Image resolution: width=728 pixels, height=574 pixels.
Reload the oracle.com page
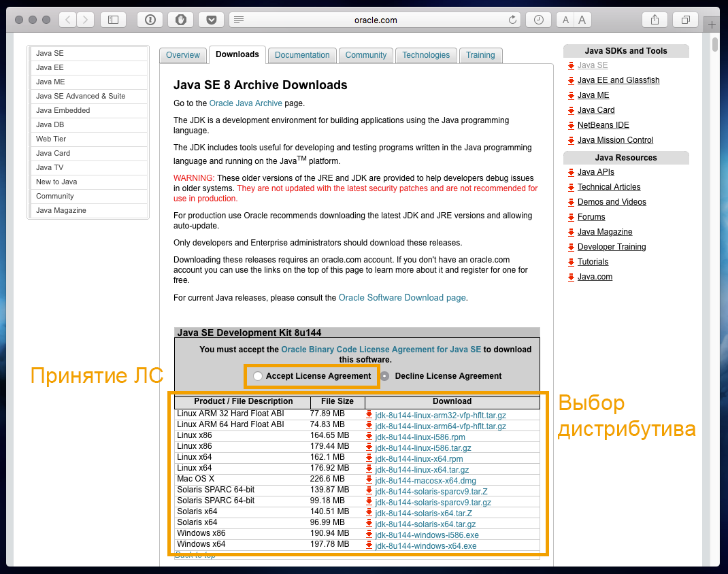click(x=512, y=20)
